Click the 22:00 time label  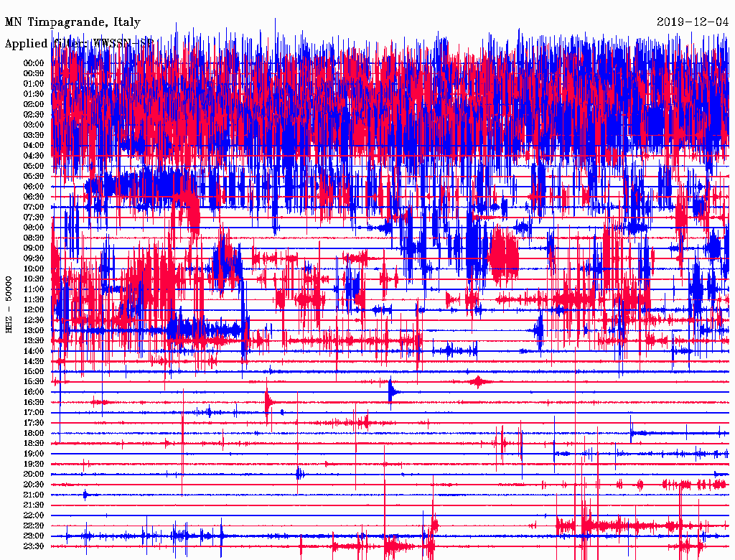click(x=34, y=515)
